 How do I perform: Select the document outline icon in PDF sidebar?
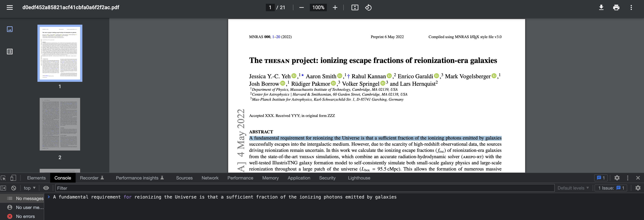pyautogui.click(x=10, y=52)
